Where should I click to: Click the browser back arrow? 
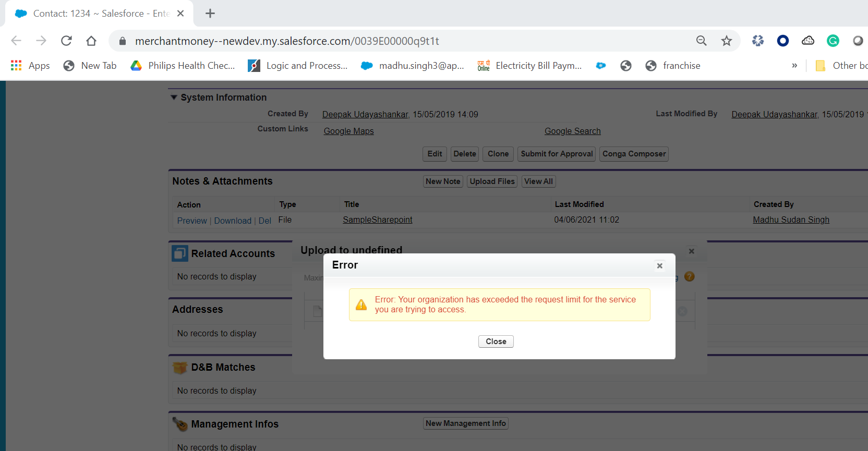click(x=16, y=41)
